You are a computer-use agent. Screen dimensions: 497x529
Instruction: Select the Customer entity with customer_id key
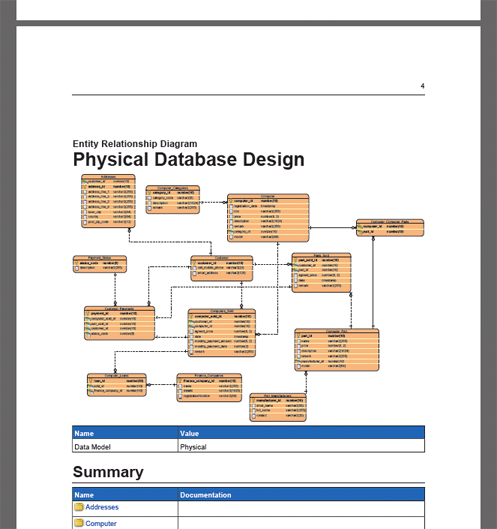point(222,269)
